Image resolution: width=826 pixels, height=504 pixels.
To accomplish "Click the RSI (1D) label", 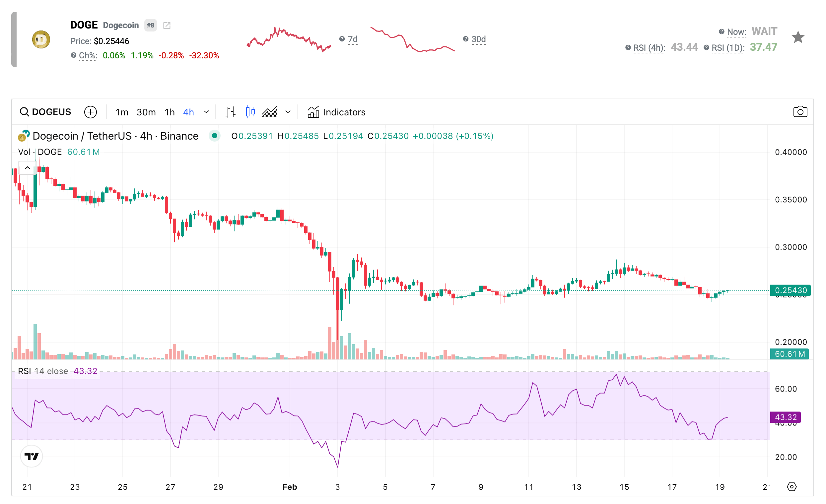I will (x=727, y=48).
